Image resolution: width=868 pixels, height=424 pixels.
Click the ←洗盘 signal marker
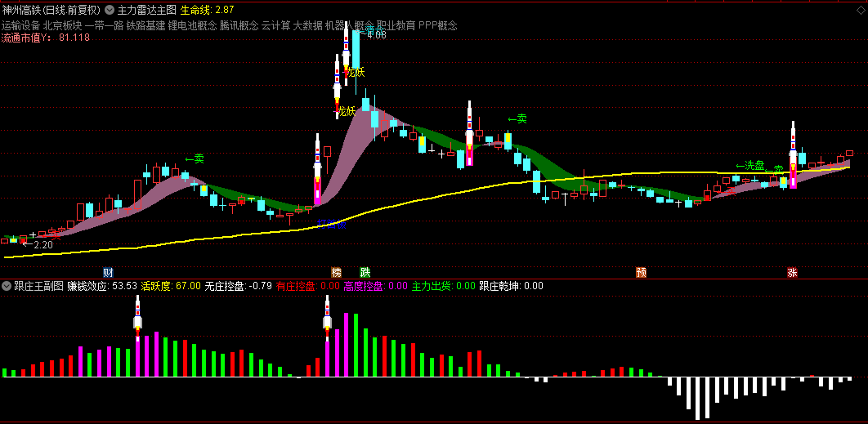(750, 165)
